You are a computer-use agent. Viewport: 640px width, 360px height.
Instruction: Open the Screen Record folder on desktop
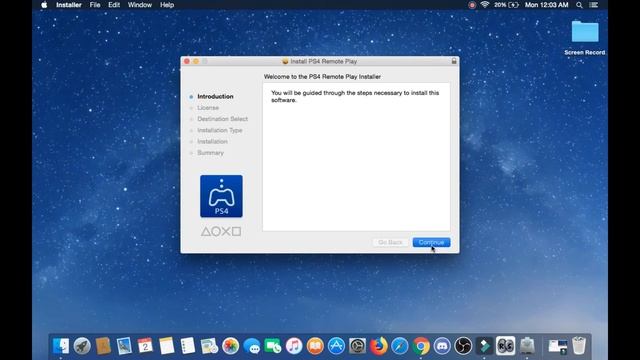(x=585, y=37)
